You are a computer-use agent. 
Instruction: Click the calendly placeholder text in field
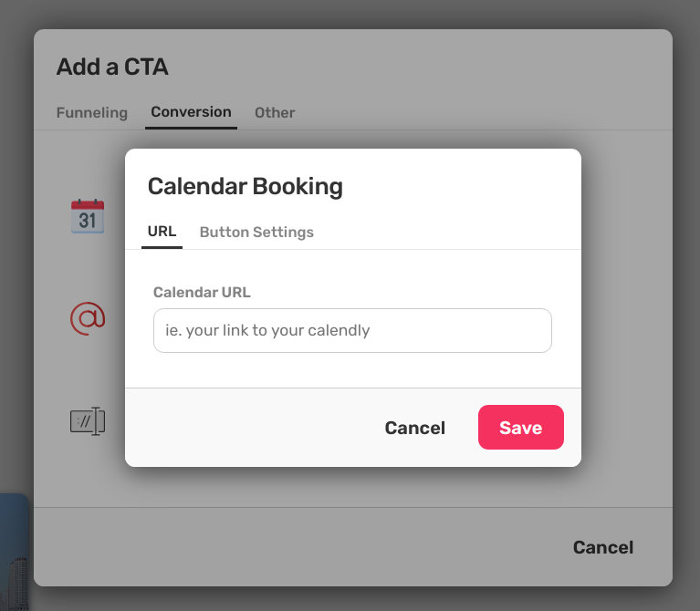pyautogui.click(x=267, y=330)
